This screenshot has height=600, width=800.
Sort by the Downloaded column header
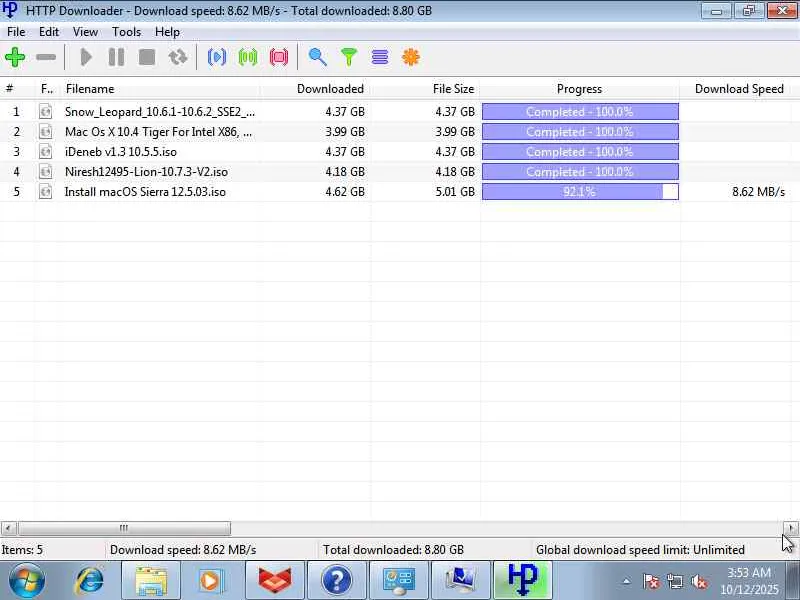(316, 89)
